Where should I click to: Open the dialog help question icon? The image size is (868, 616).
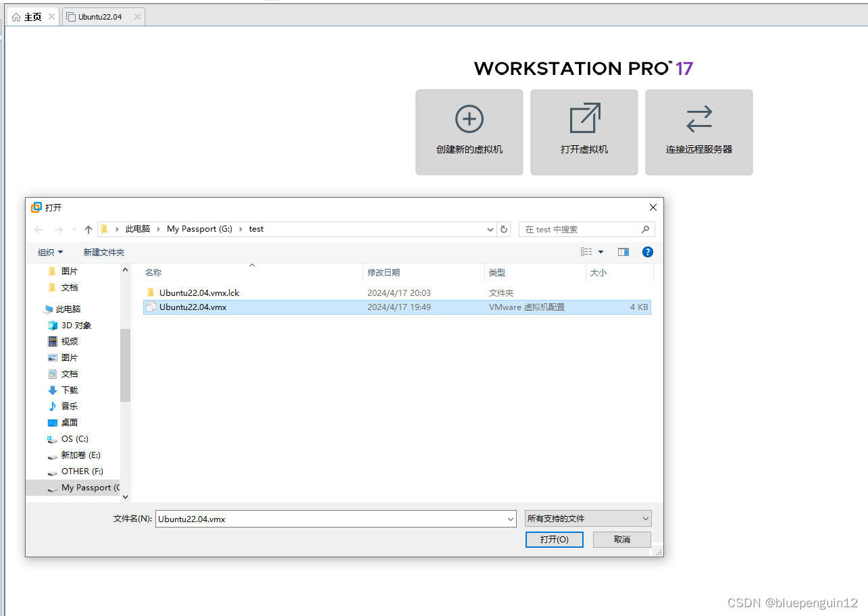pos(648,252)
